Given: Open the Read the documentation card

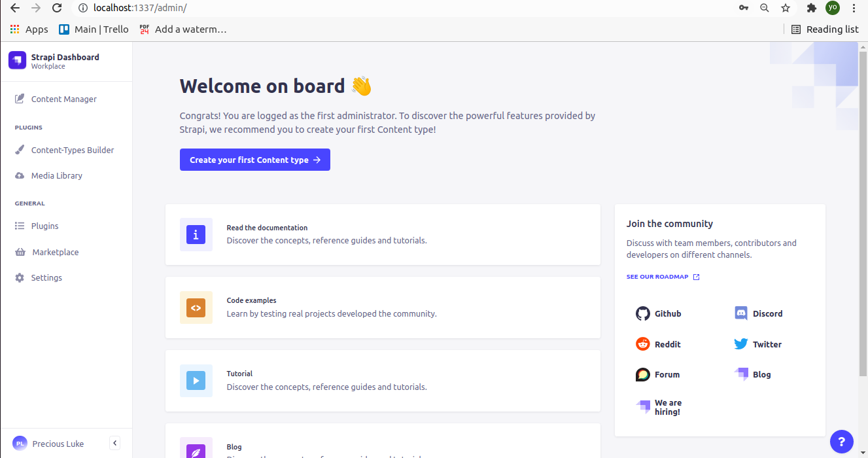Looking at the screenshot, I should pos(383,235).
